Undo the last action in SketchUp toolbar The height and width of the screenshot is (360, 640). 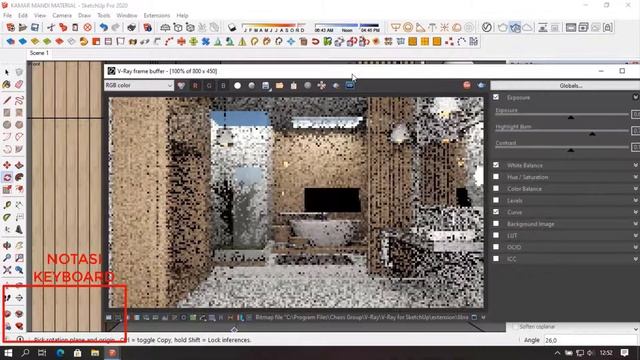(x=104, y=27)
